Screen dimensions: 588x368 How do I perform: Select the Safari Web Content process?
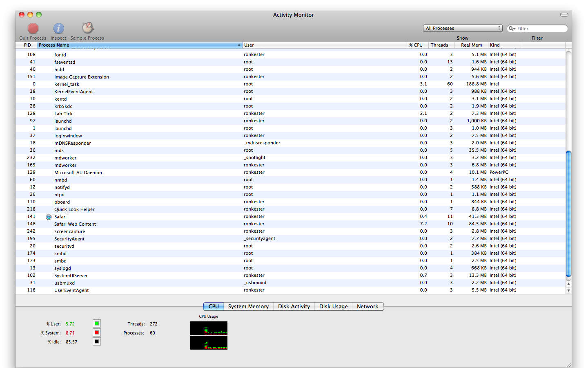[x=290, y=224]
